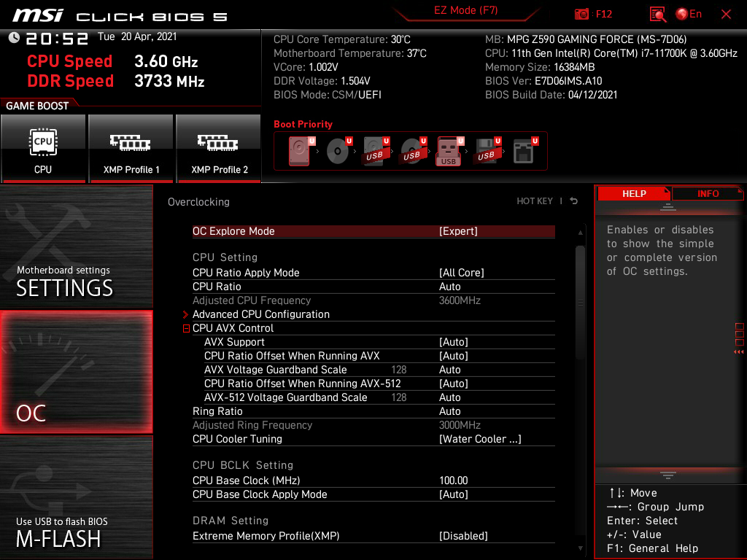
Task: Click the HOT KEY label
Action: (535, 201)
